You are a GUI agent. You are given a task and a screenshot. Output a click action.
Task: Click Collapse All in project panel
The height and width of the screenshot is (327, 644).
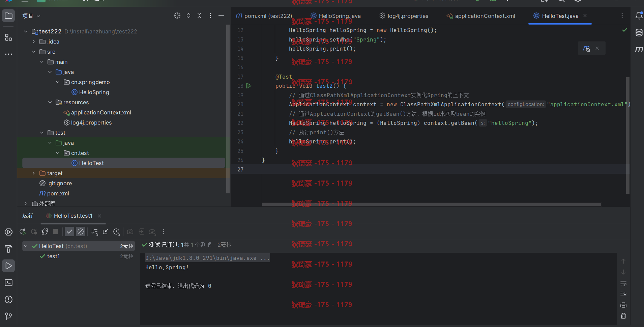[x=199, y=16]
